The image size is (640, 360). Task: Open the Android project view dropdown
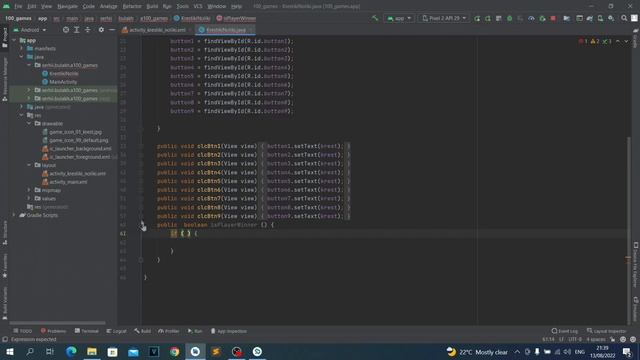[x=30, y=30]
